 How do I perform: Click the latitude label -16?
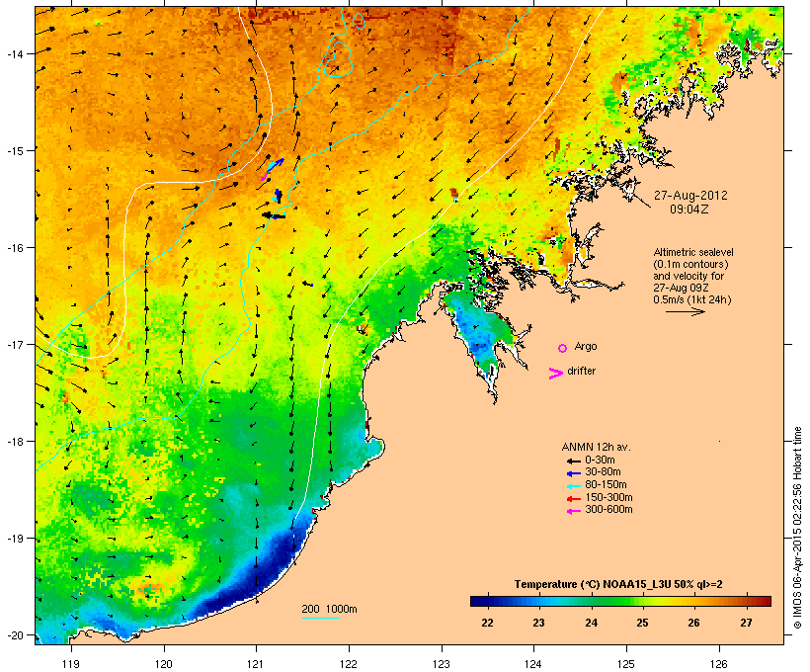pos(14,248)
